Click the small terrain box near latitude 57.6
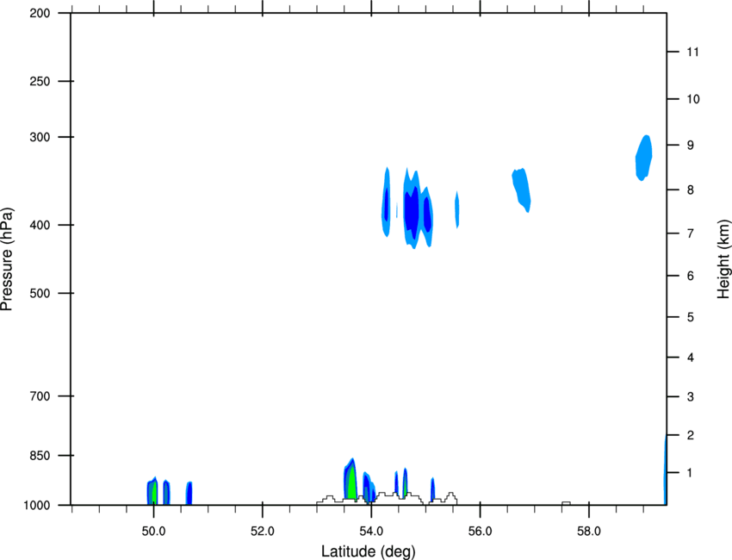The width and height of the screenshot is (732, 560). point(566,503)
